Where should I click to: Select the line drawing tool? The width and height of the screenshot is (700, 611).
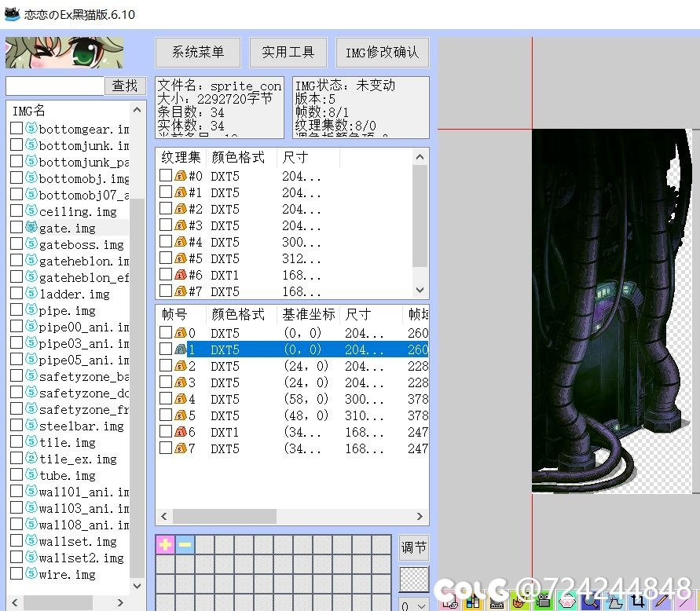coord(687,601)
